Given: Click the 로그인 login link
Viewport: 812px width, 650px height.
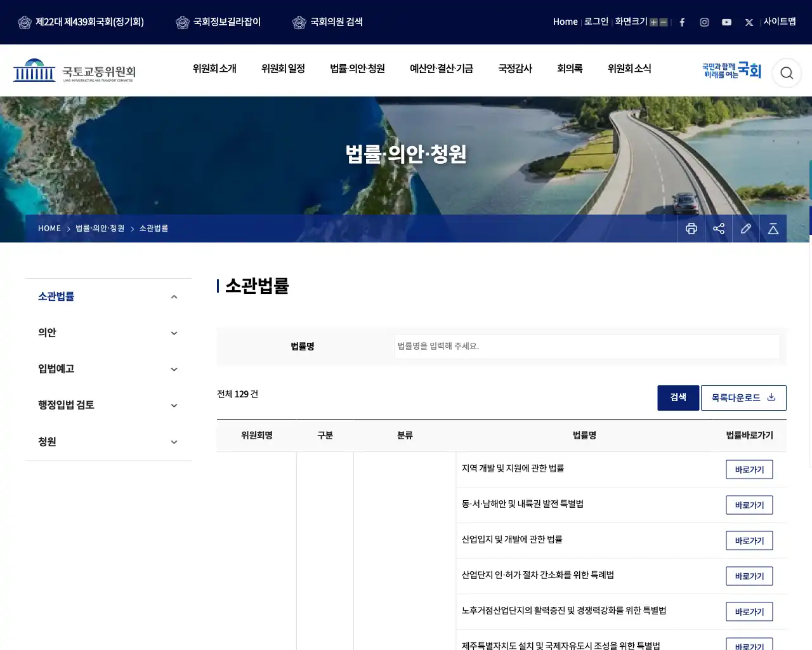Looking at the screenshot, I should click(x=596, y=22).
